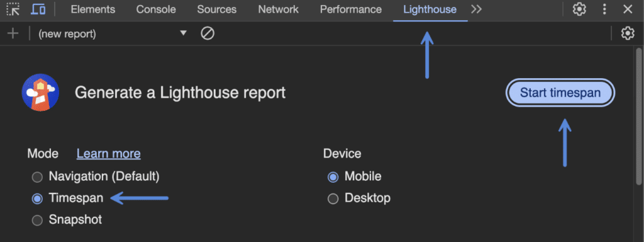This screenshot has height=242, width=644.
Task: Select the Snapshot mode radio button
Action: coord(37,220)
